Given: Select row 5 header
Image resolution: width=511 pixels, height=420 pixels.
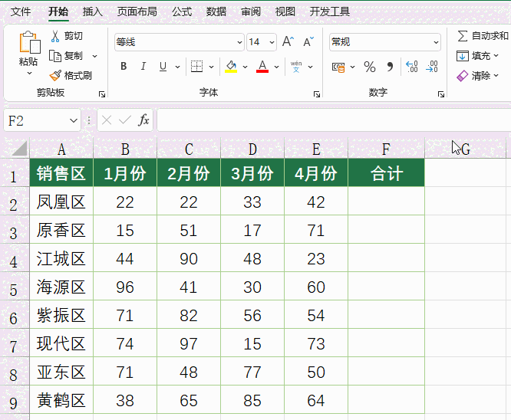Looking at the screenshot, I should [13, 286].
